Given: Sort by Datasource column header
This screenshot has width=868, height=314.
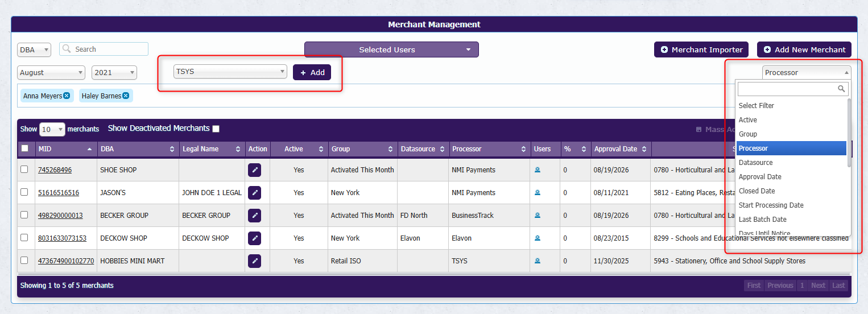Looking at the screenshot, I should (x=423, y=149).
